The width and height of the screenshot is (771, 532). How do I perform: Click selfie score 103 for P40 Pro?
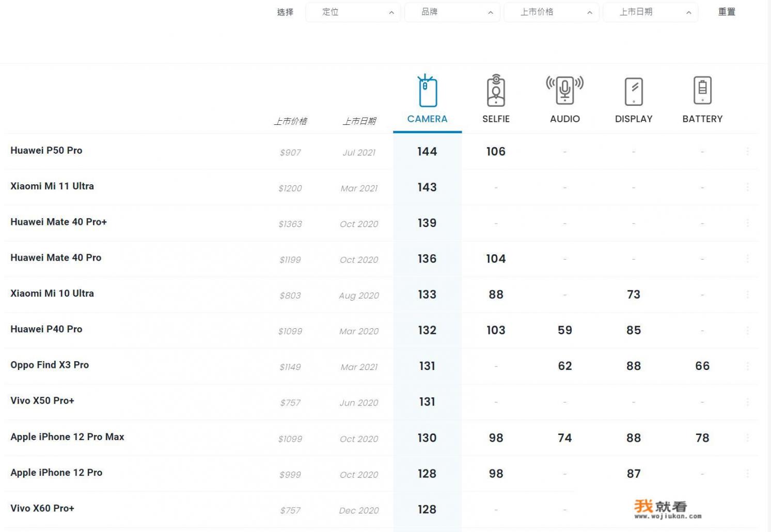496,330
